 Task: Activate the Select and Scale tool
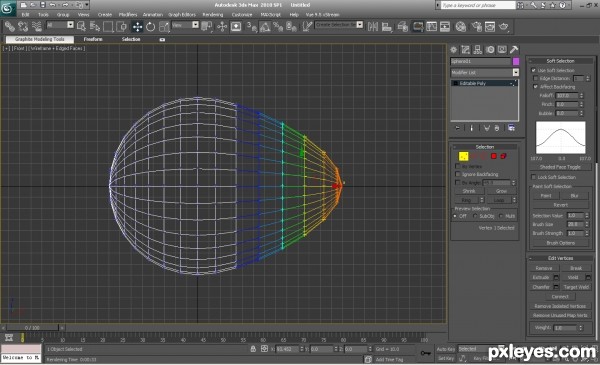(164, 26)
